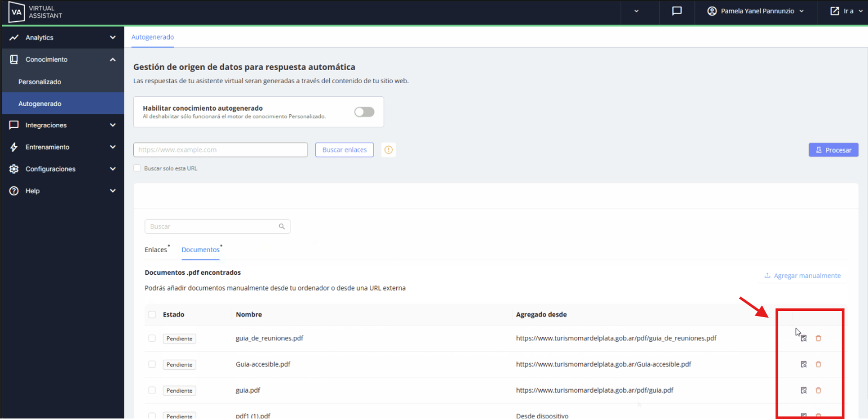Click the Buscar enlaces button
The width and height of the screenshot is (868, 419).
click(x=345, y=150)
